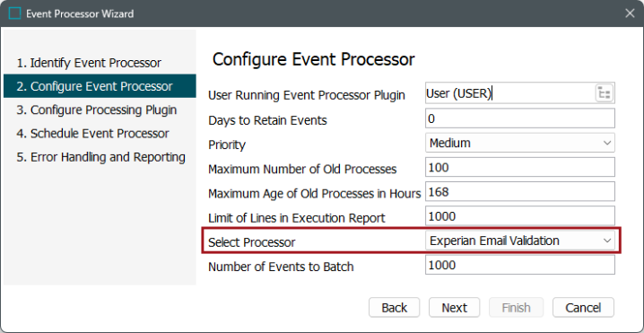The height and width of the screenshot is (333, 644).
Task: Focus the Days to Retain Events field
Action: pyautogui.click(x=520, y=118)
